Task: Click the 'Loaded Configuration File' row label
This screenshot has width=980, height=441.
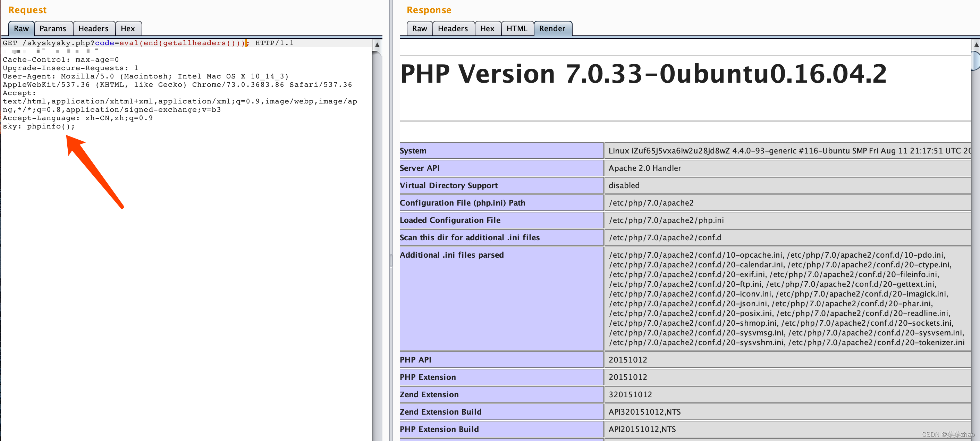Action: coord(450,220)
